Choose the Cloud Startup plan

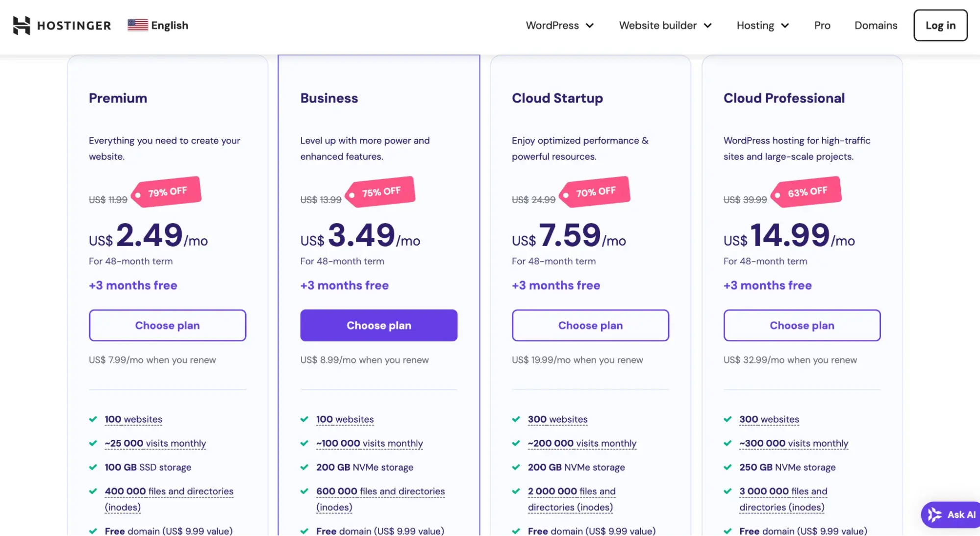590,326
